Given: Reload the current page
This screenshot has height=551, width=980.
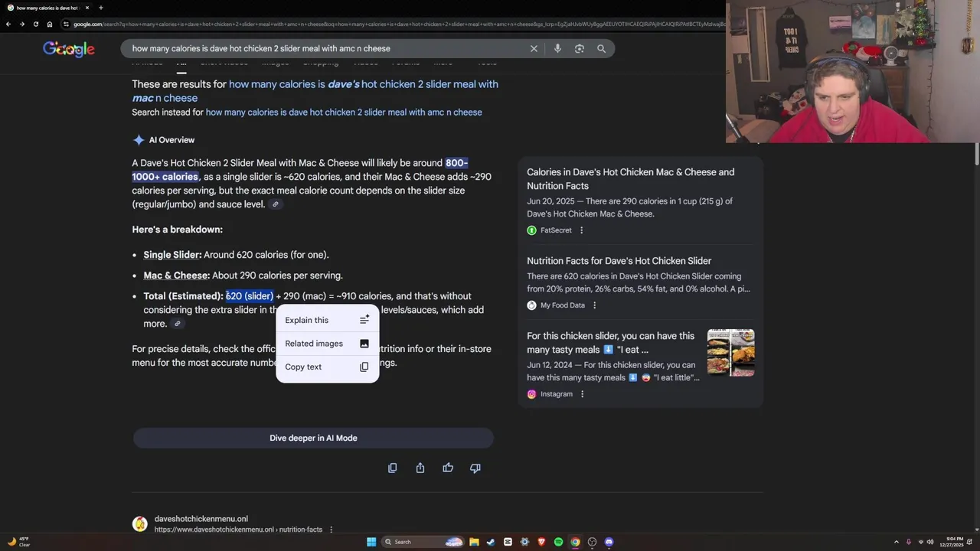Looking at the screenshot, I should (35, 24).
